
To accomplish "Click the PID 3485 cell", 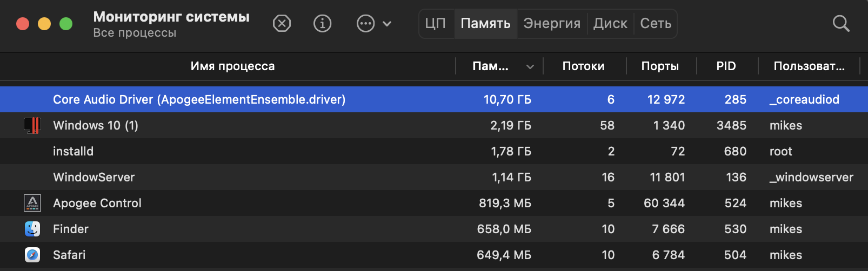I will 731,125.
